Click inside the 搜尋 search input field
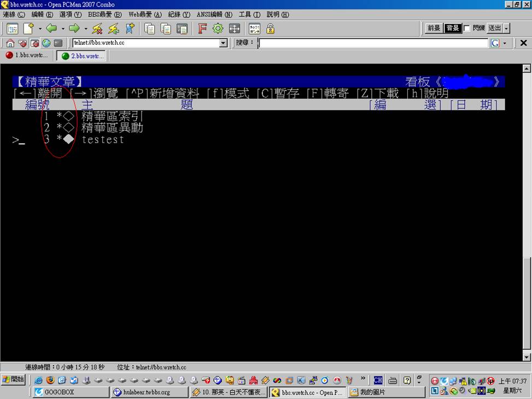The width and height of the screenshot is (532, 399). (373, 43)
